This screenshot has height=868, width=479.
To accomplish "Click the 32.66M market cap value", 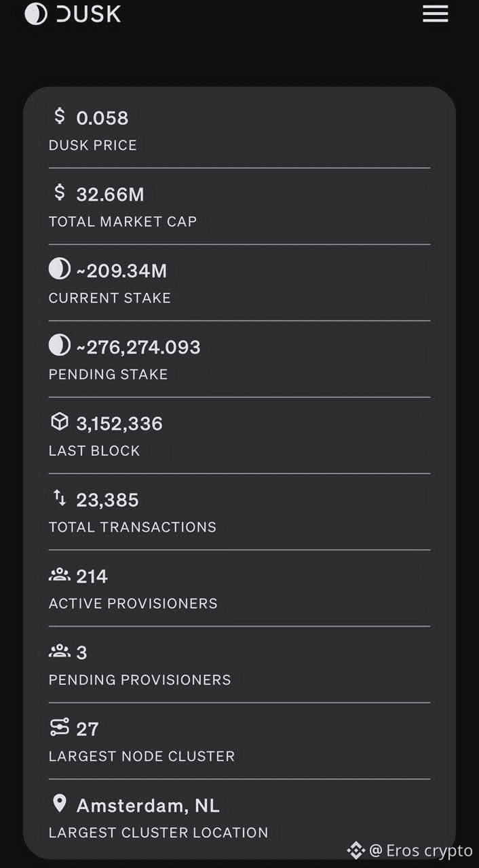I will (110, 195).
